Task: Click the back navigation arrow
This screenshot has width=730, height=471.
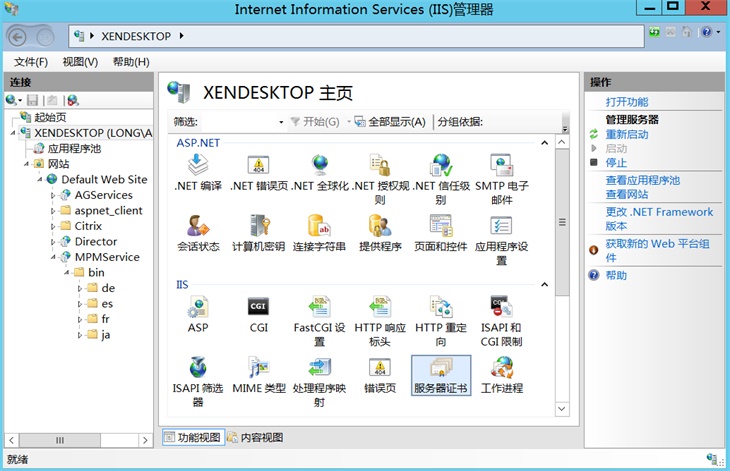Action: (x=18, y=37)
